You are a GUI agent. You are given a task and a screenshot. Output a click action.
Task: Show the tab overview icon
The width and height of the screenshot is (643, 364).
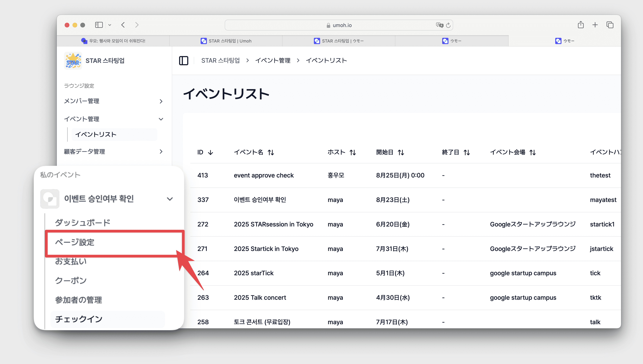point(610,25)
